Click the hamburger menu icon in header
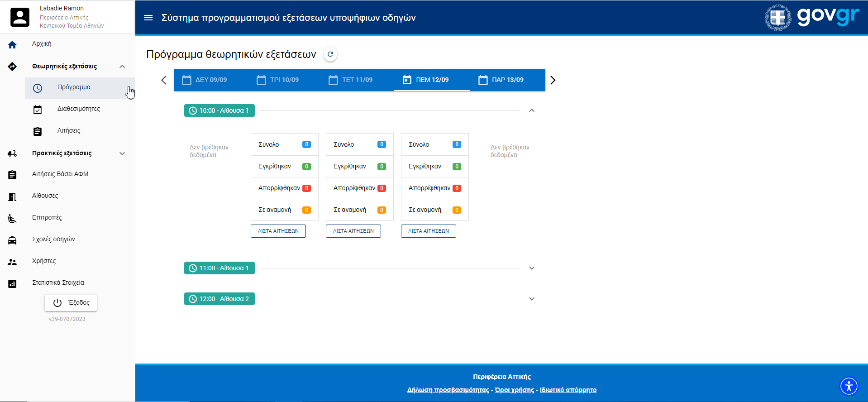Viewport: 868px width, 402px height. pos(148,18)
